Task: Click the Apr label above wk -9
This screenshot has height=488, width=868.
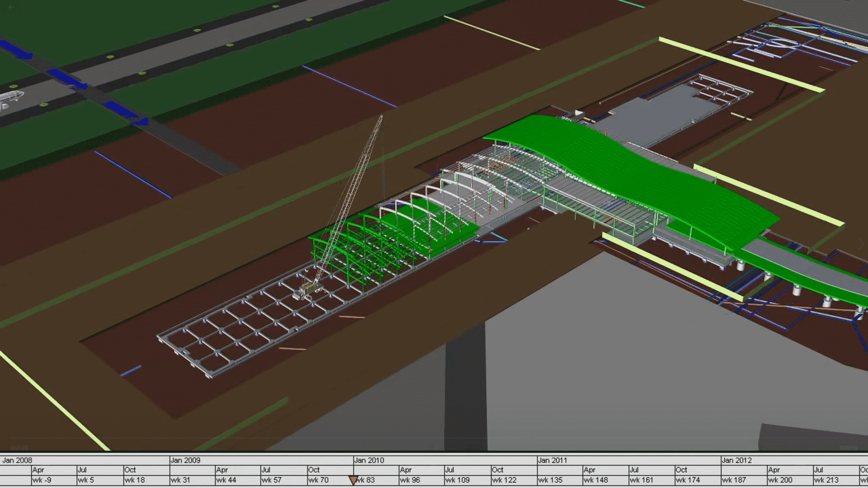Action: [x=38, y=470]
